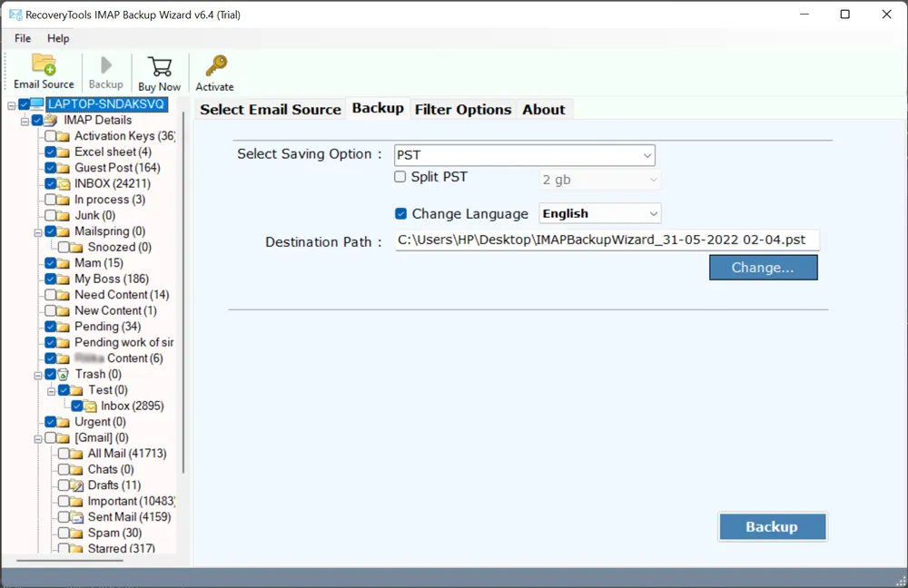
Task: Click the Destination Path text field
Action: tap(607, 240)
